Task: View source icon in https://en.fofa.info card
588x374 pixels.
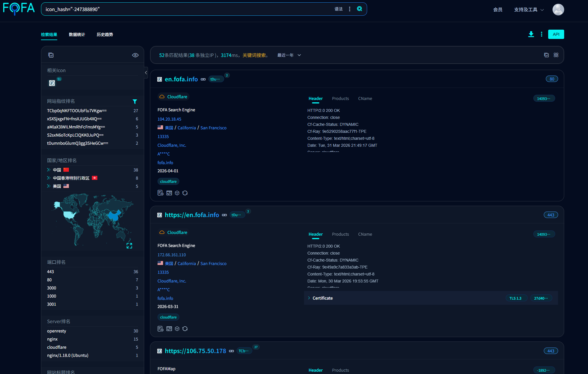Action: (169, 329)
